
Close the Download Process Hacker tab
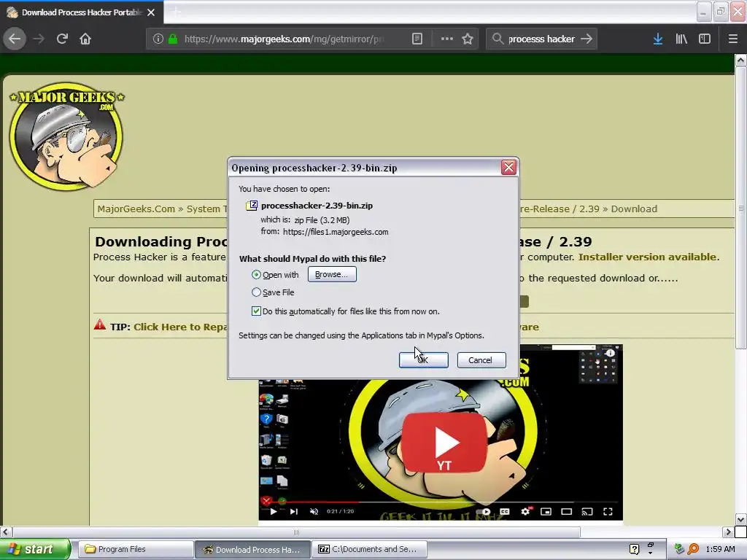pyautogui.click(x=151, y=12)
